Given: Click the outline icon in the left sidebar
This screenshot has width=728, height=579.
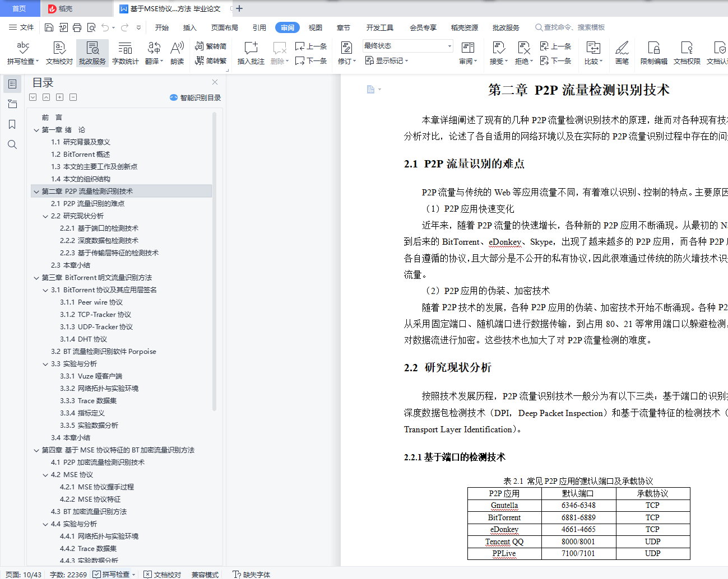Looking at the screenshot, I should (x=12, y=84).
